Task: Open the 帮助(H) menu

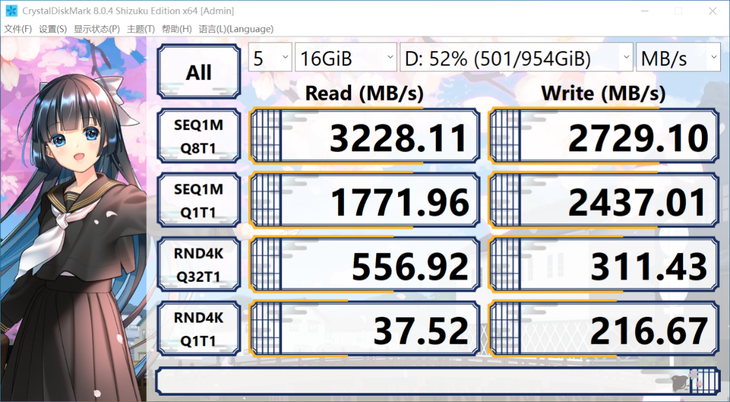Action: coord(176,29)
